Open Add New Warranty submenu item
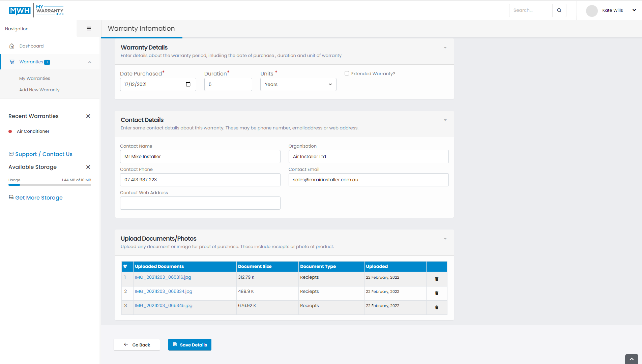This screenshot has width=642, height=364. pos(39,90)
